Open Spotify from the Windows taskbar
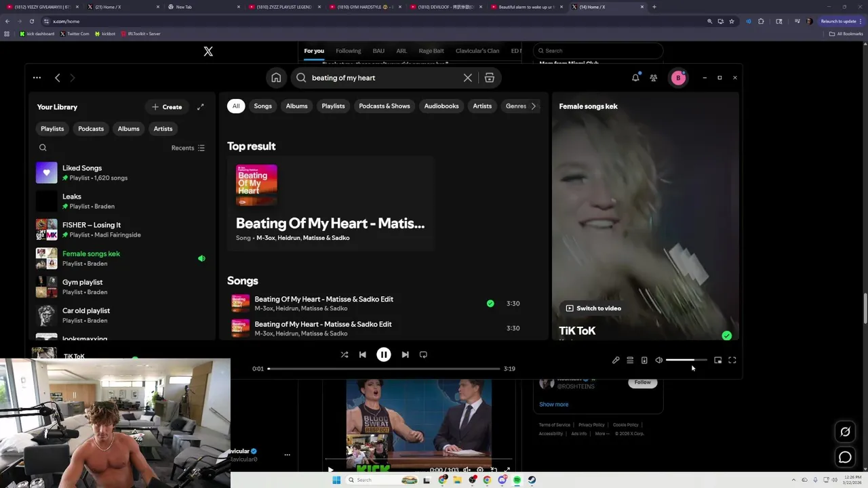This screenshot has height=488, width=868. point(517,480)
